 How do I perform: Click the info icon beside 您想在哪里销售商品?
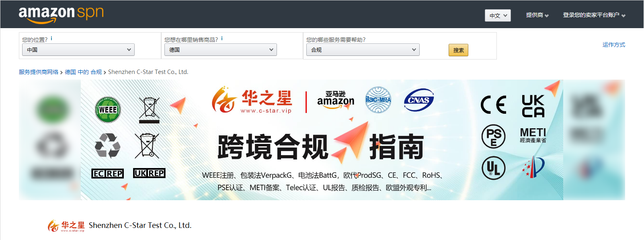coord(222,39)
